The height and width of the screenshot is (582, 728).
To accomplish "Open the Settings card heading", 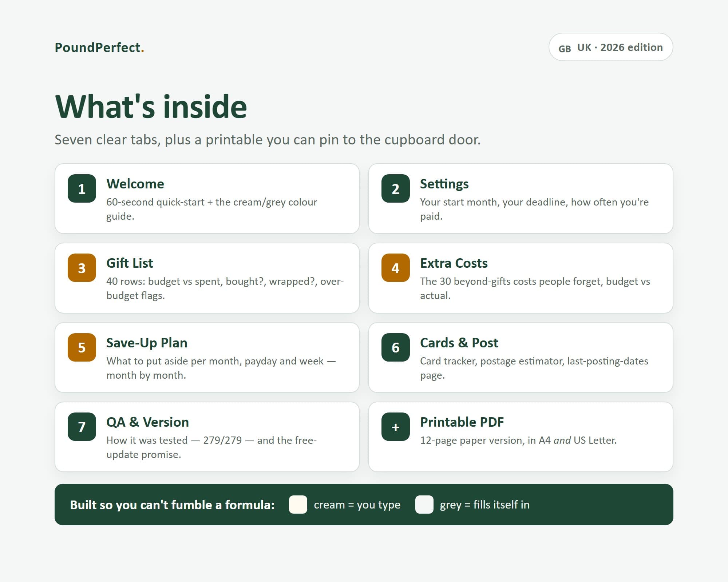I will click(444, 184).
